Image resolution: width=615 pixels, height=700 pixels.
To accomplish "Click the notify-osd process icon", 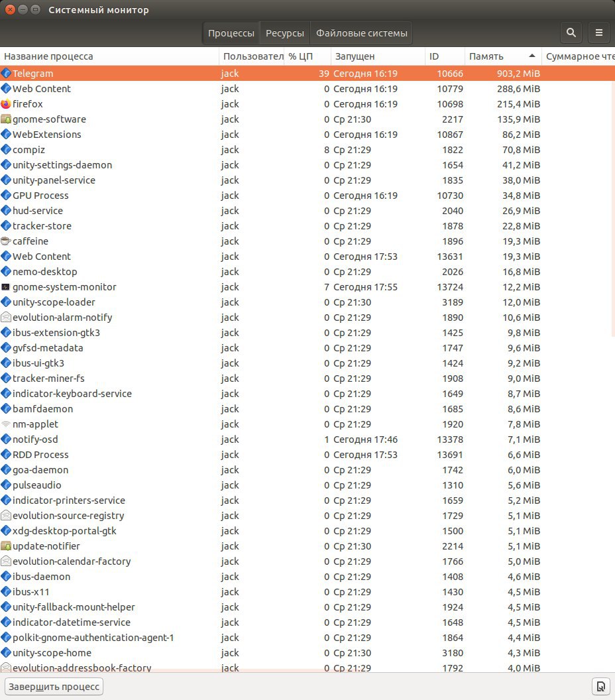I will click(x=6, y=439).
